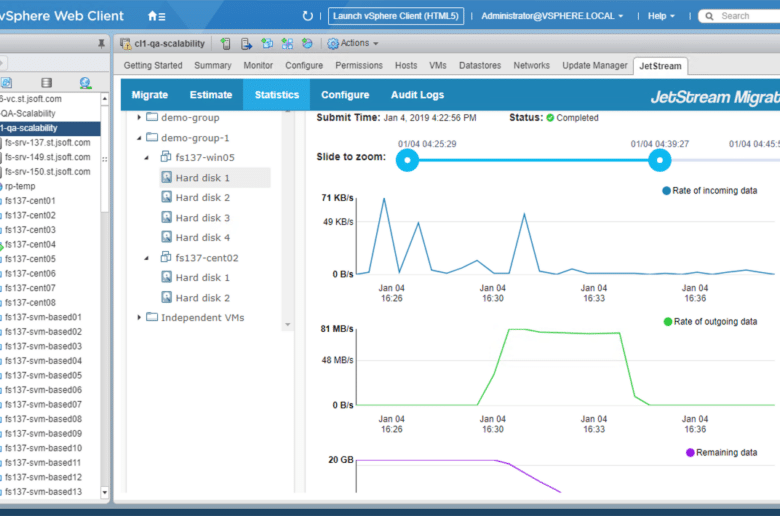Click the add host toolbar icon
The height and width of the screenshot is (516, 780).
[x=225, y=44]
